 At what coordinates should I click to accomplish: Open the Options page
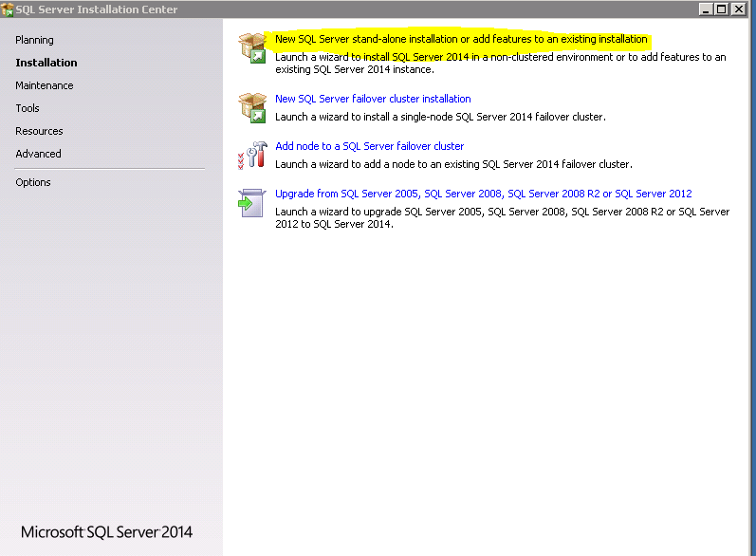(x=33, y=182)
